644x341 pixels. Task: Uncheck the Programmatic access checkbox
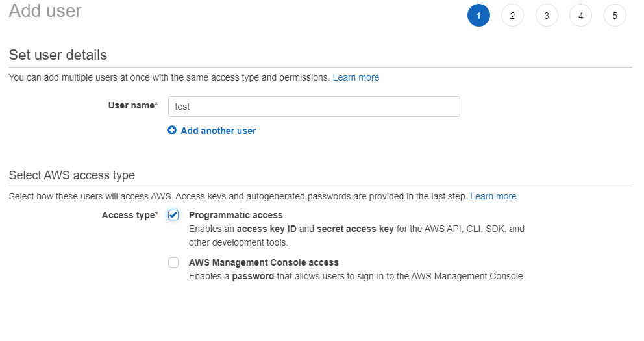[x=173, y=216]
